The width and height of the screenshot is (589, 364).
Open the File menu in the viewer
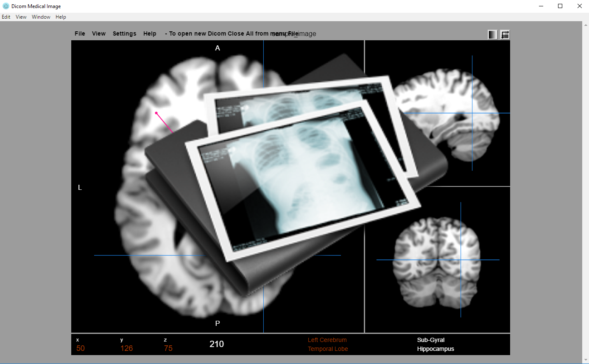point(80,33)
